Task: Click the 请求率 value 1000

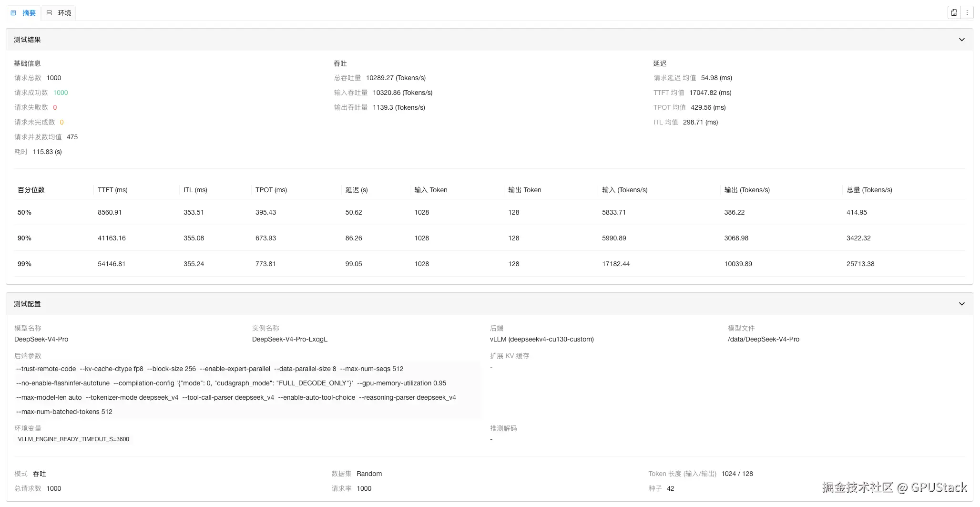Action: point(364,488)
